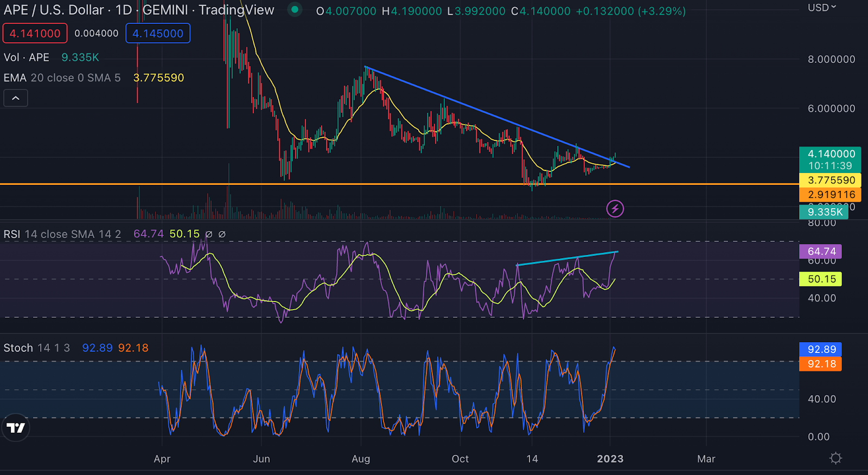Click the first ∅ symbol in RSI legend

(x=209, y=234)
